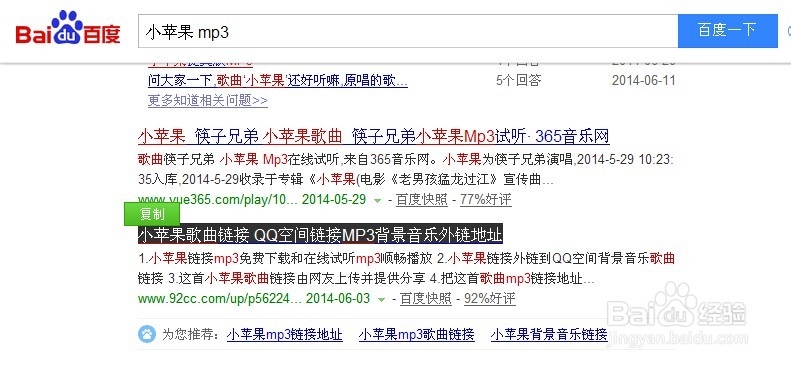Open recommended search 小苹果mp3链接地址

pos(285,334)
